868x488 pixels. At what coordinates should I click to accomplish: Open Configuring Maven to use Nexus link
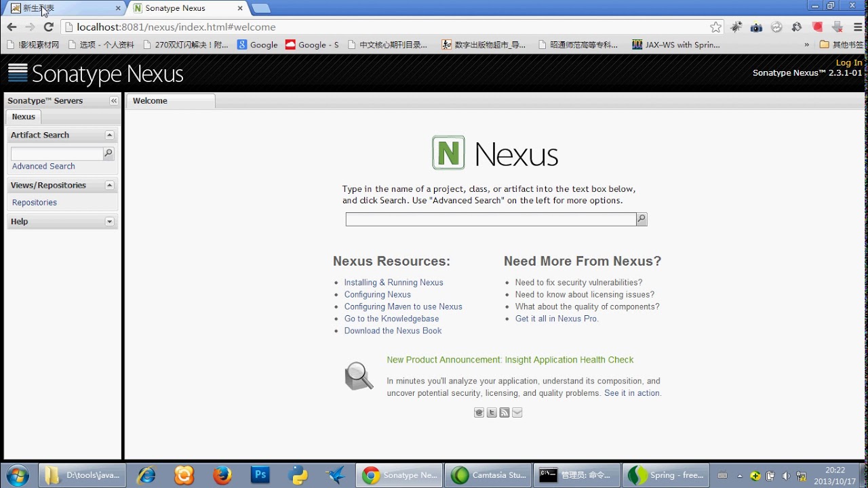click(x=403, y=307)
